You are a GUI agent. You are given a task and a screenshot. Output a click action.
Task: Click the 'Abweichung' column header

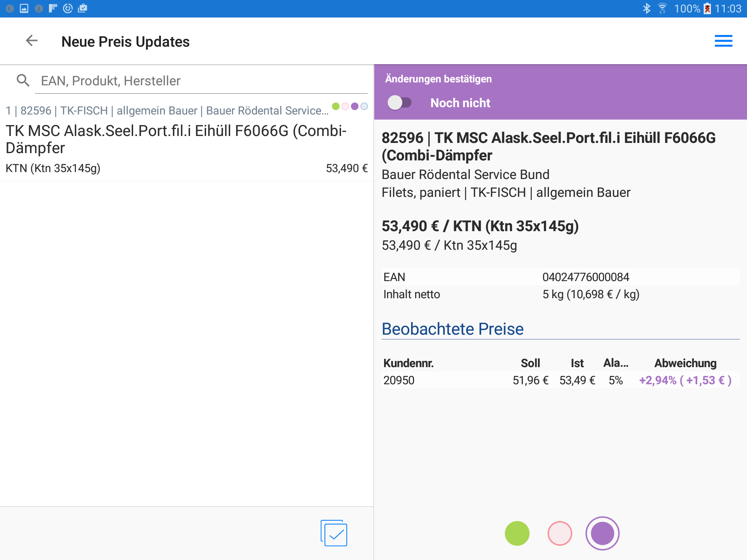(685, 363)
